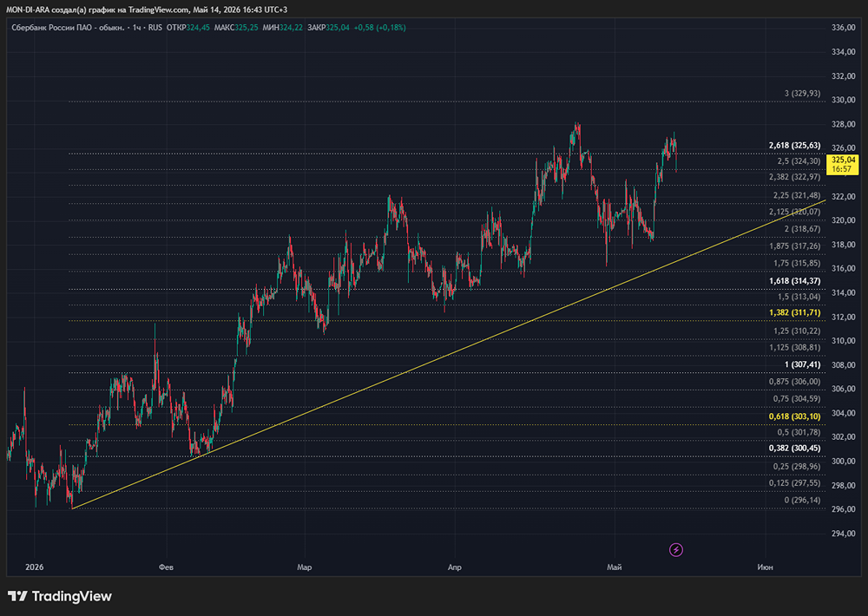Click the purple lightning event icon

coord(676,549)
